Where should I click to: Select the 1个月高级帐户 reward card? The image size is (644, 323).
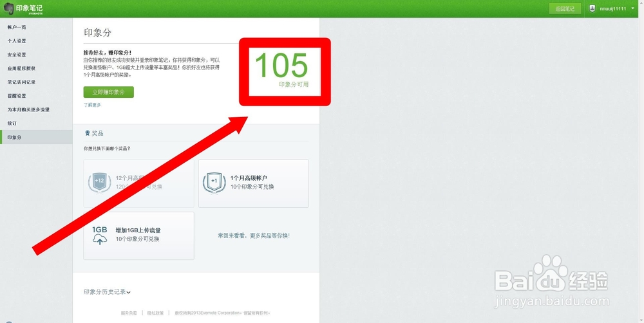click(x=253, y=183)
